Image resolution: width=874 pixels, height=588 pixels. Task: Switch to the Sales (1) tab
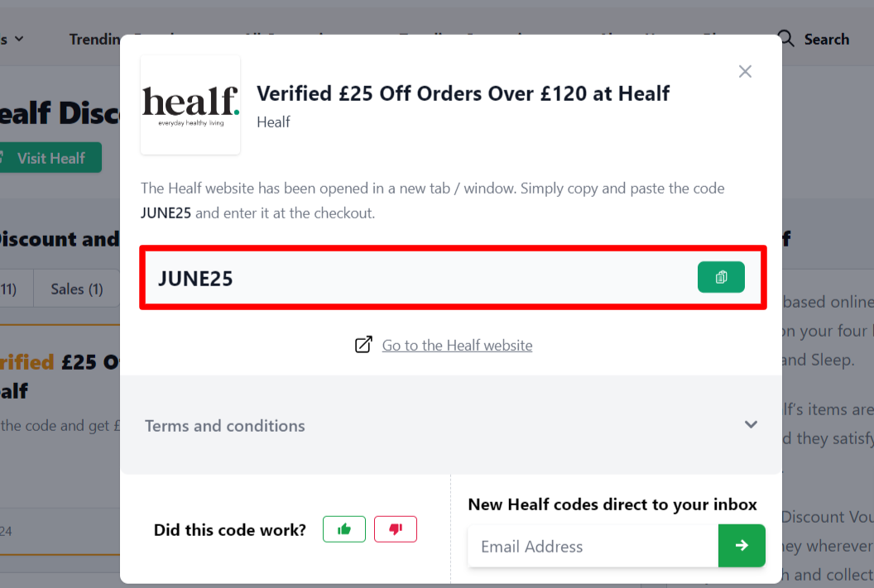[x=75, y=289]
